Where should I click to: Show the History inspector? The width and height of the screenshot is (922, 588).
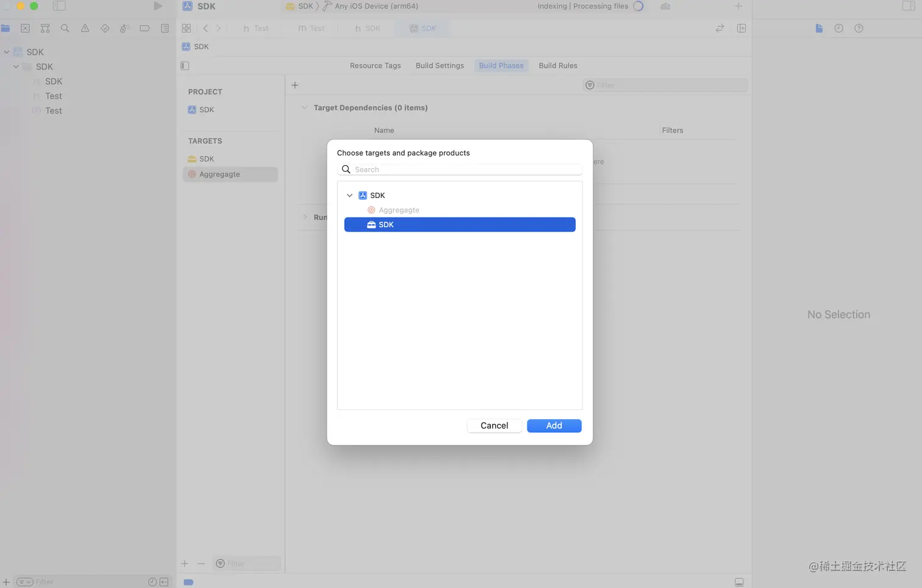coord(839,28)
